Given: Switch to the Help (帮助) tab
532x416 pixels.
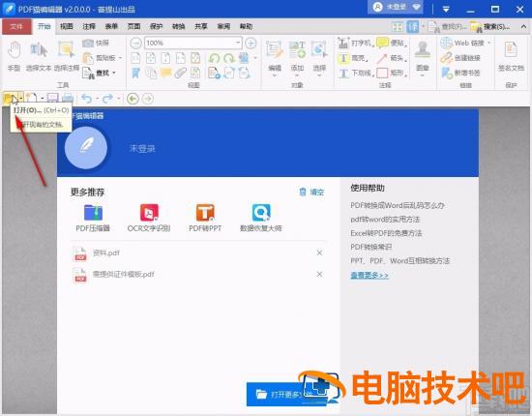Looking at the screenshot, I should point(246,26).
